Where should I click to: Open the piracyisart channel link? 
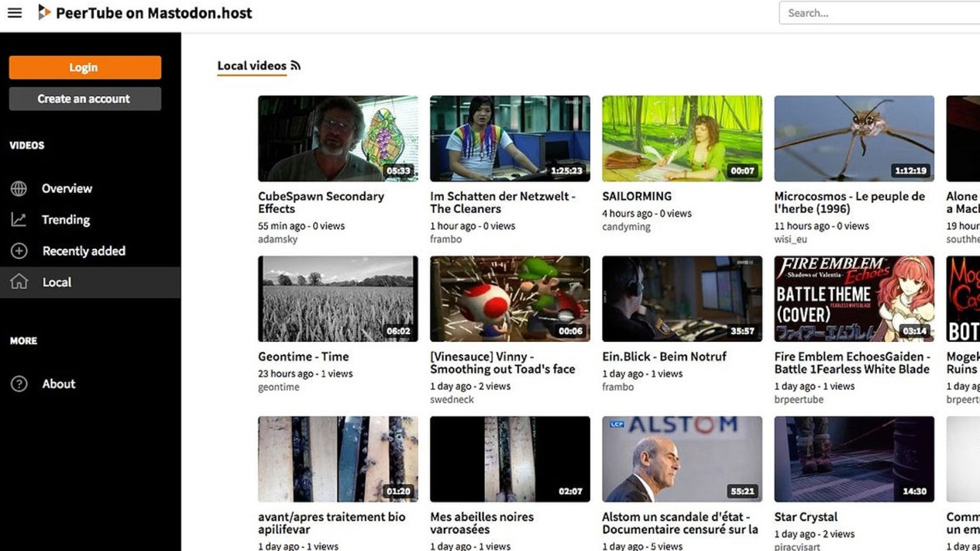click(797, 547)
